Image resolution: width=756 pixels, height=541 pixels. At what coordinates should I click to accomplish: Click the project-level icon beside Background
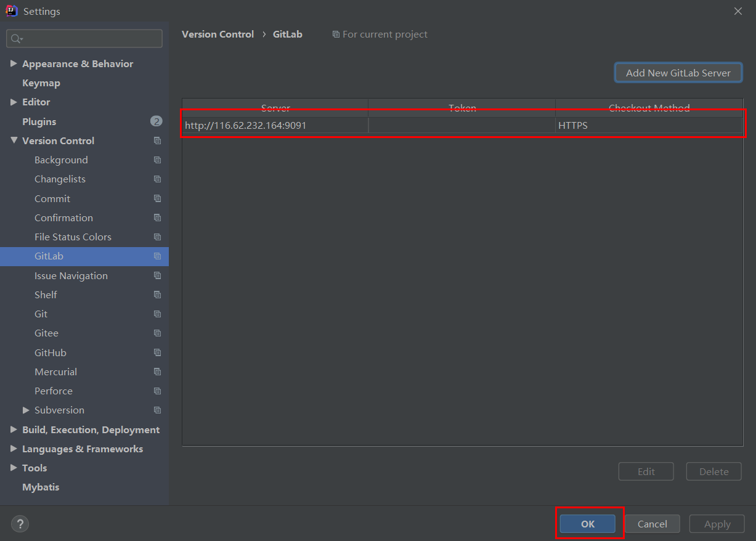(157, 160)
